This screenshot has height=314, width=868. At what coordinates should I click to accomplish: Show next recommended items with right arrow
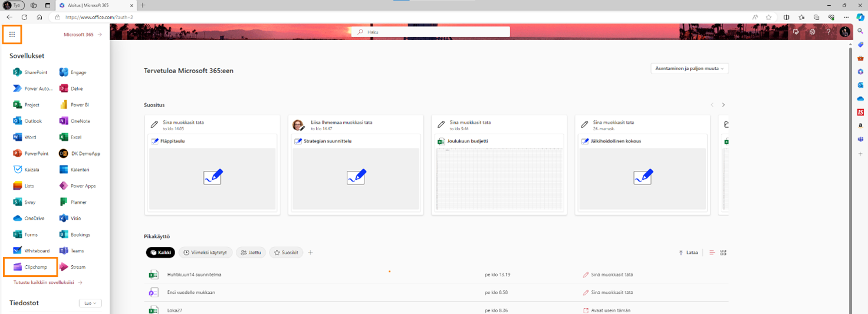pyautogui.click(x=724, y=105)
